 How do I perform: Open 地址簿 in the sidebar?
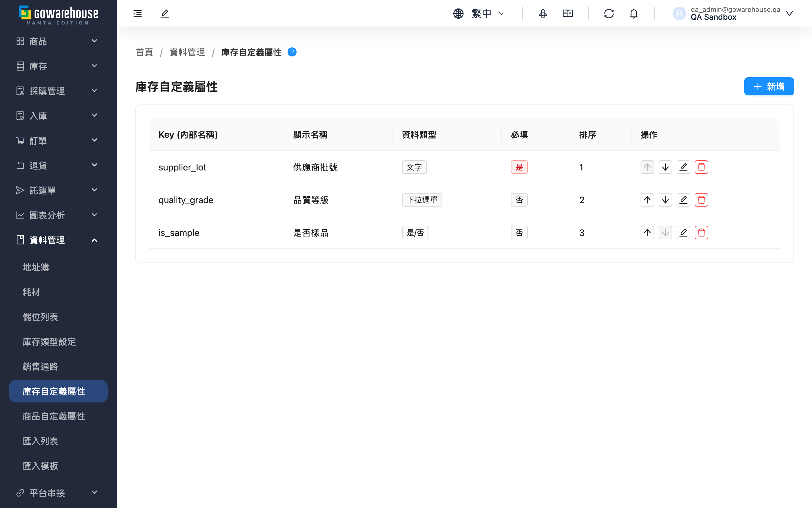(x=58, y=267)
